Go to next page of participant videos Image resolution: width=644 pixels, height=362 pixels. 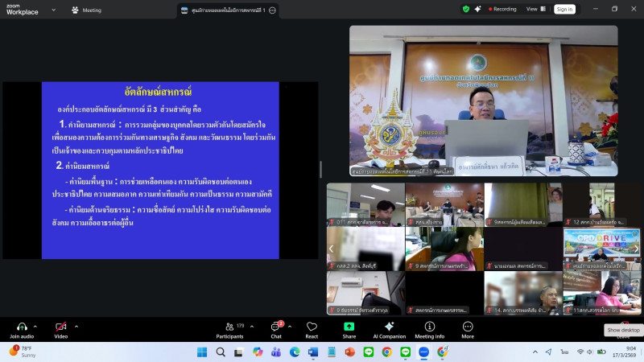point(636,249)
